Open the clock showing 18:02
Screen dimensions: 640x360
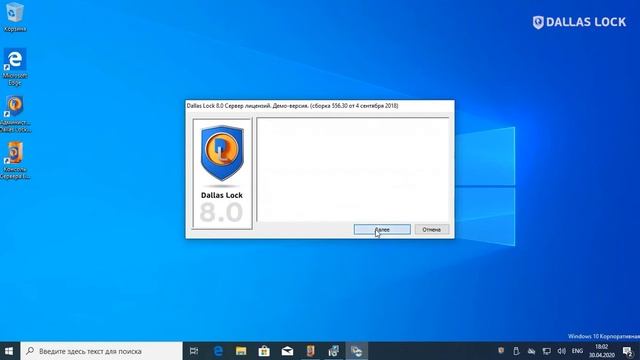tap(602, 351)
